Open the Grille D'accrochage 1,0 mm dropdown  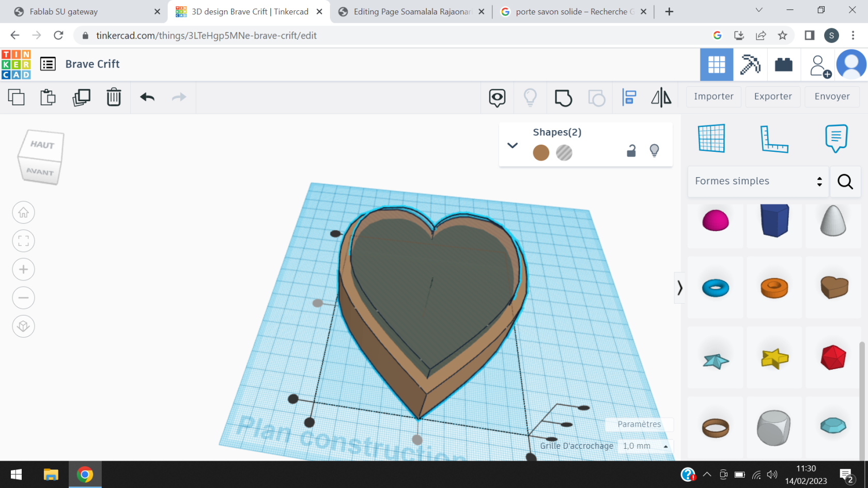645,446
